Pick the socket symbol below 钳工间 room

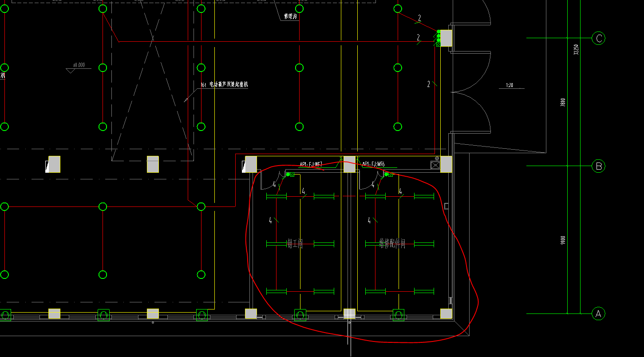tap(300, 315)
